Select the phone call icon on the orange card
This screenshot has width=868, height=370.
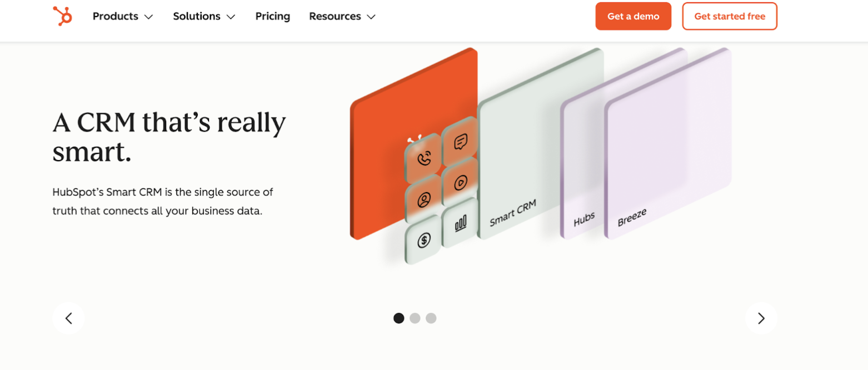tap(423, 159)
